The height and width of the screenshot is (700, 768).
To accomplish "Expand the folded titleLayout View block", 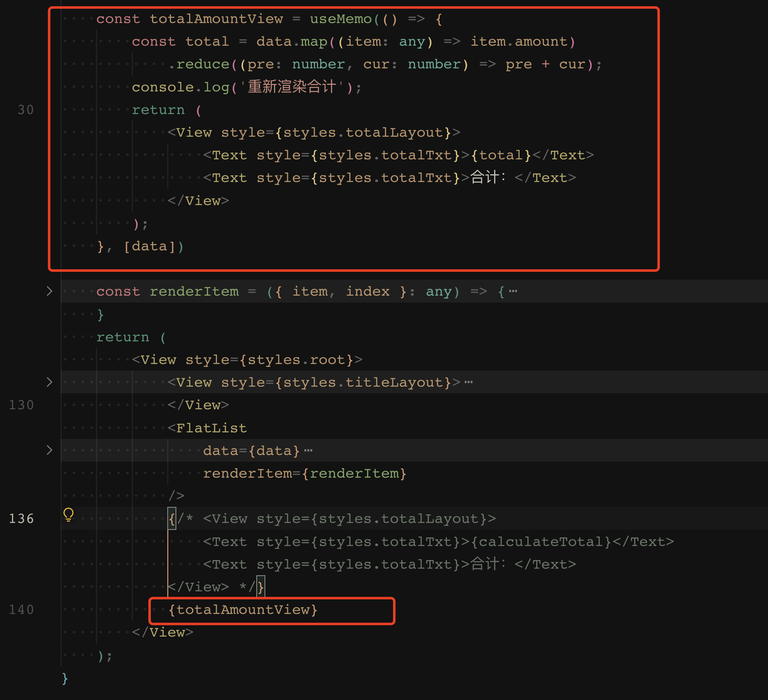I will click(49, 382).
